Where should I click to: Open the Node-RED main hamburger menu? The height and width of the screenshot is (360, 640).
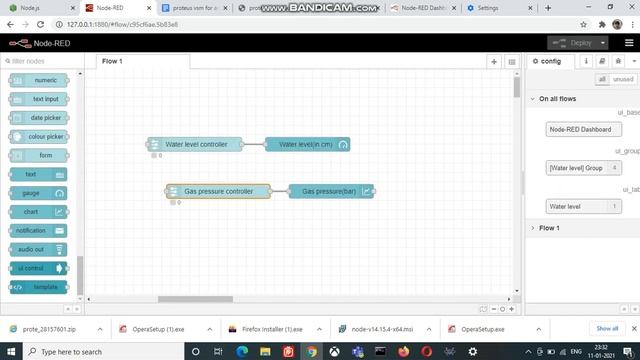tap(629, 43)
